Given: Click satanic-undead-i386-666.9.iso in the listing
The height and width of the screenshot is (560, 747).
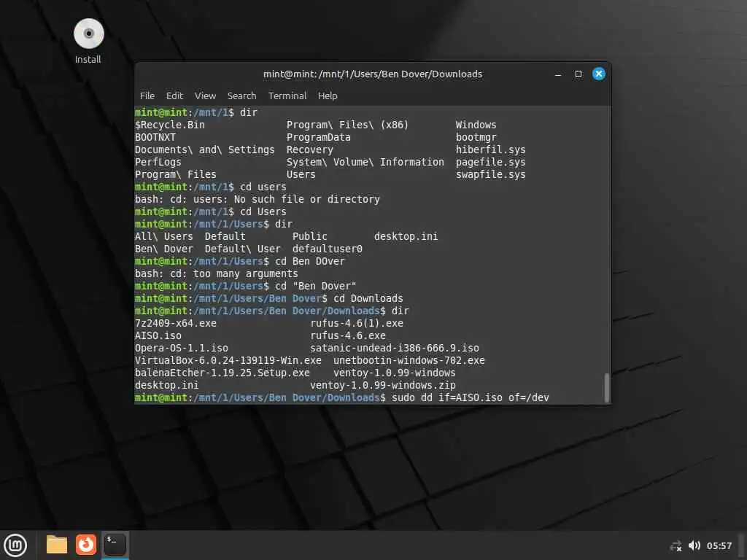Looking at the screenshot, I should (395, 348).
